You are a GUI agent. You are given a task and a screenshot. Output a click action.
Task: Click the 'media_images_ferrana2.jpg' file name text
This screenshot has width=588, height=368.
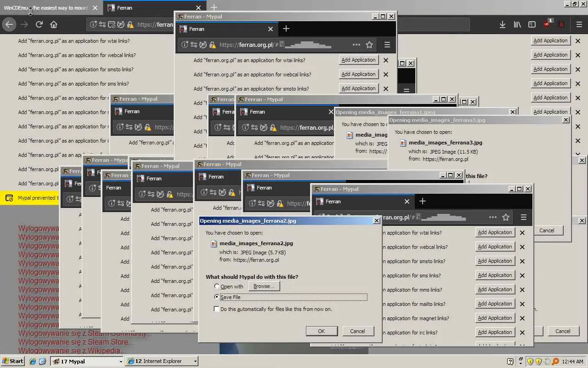pos(256,243)
